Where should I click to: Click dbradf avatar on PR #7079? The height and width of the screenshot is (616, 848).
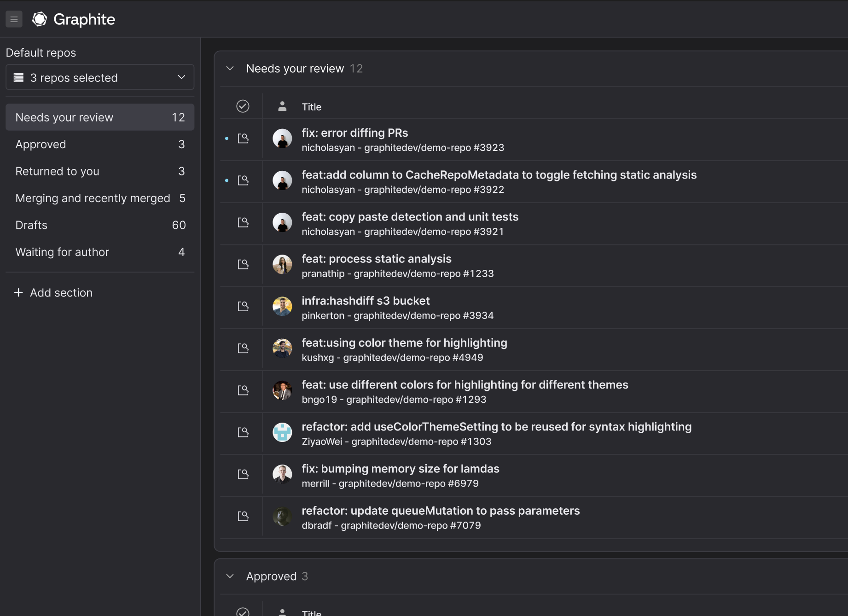282,516
